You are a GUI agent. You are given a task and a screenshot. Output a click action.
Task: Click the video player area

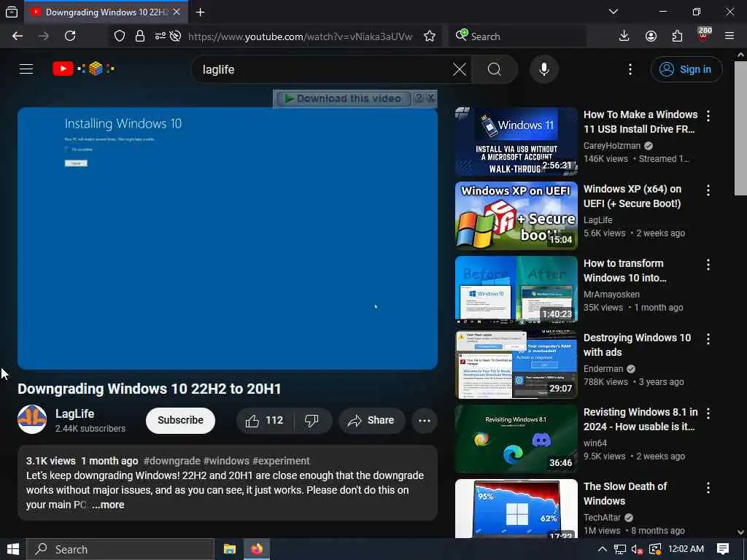228,238
